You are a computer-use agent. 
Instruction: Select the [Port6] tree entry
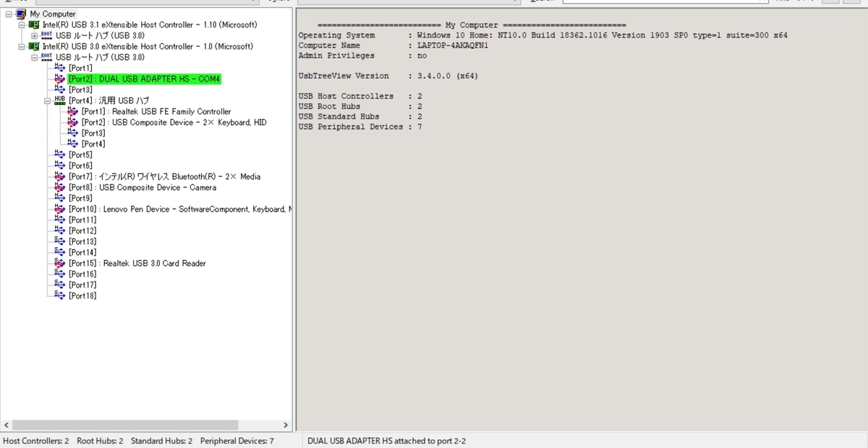[x=80, y=165]
